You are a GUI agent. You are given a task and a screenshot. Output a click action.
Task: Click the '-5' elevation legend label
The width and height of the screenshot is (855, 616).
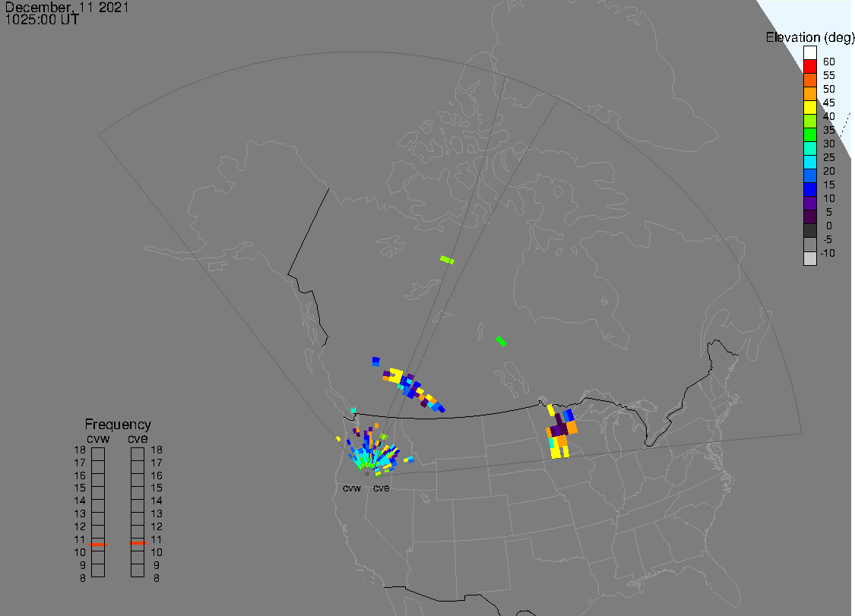(x=828, y=239)
